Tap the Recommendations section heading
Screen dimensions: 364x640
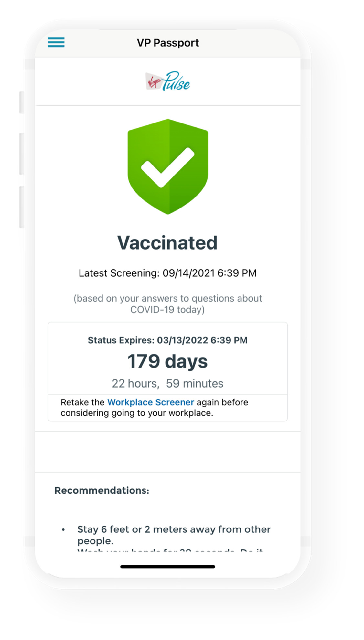[x=102, y=490]
